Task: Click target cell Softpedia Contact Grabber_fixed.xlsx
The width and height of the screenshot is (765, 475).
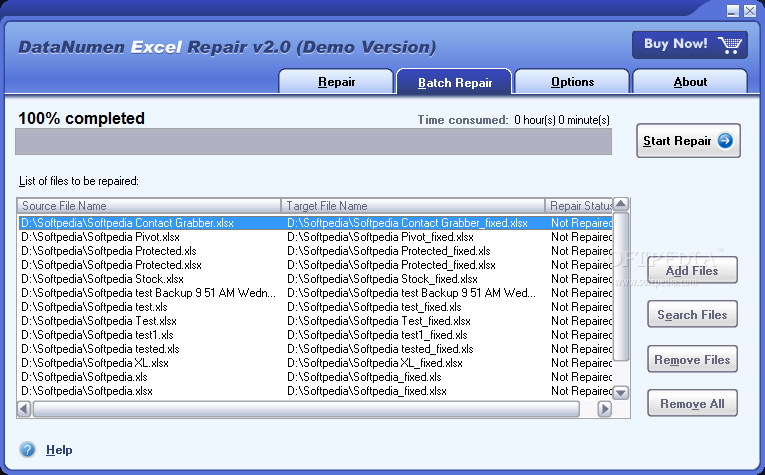Action: tap(407, 223)
